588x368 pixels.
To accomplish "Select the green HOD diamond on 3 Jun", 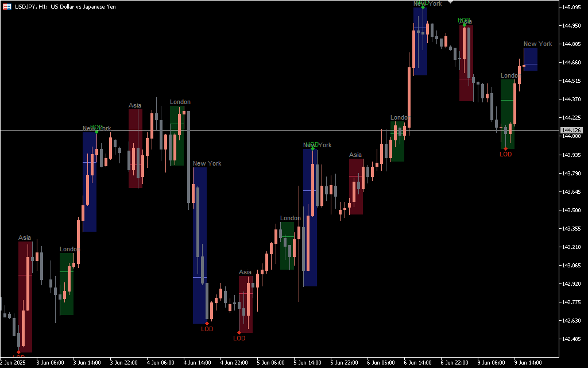I will click(x=96, y=132).
